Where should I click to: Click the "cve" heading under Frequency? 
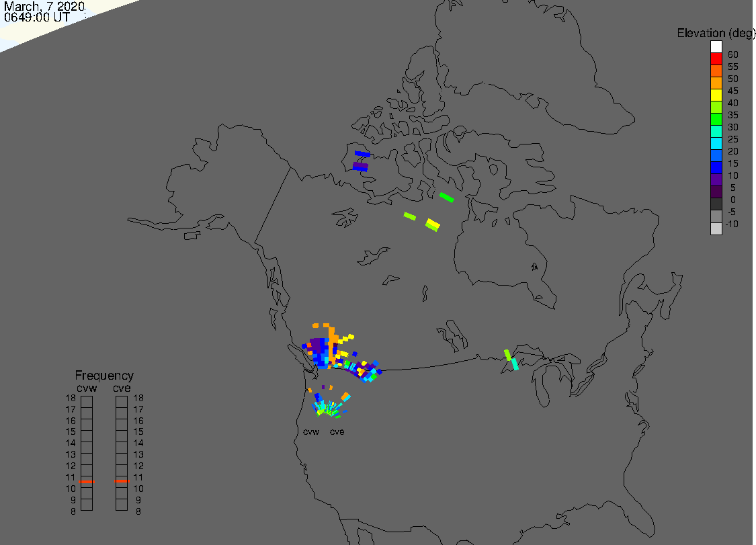[x=122, y=388]
